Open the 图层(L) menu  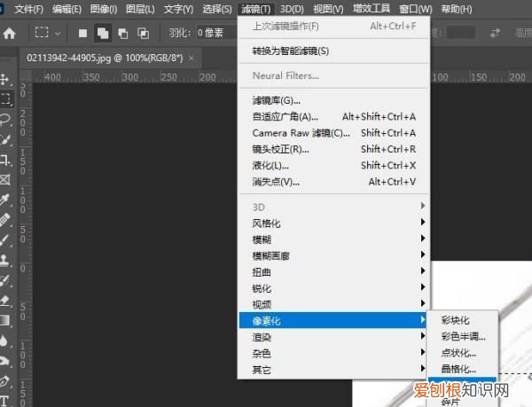(140, 9)
